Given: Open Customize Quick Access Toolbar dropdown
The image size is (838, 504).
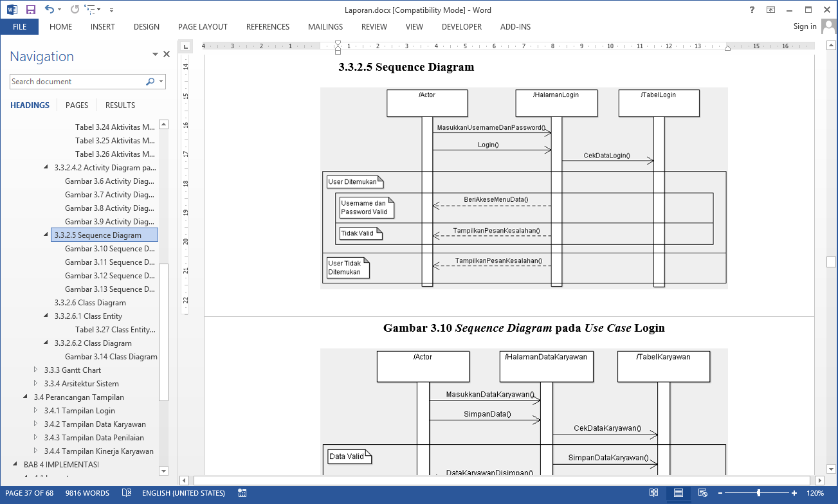Looking at the screenshot, I should point(111,10).
